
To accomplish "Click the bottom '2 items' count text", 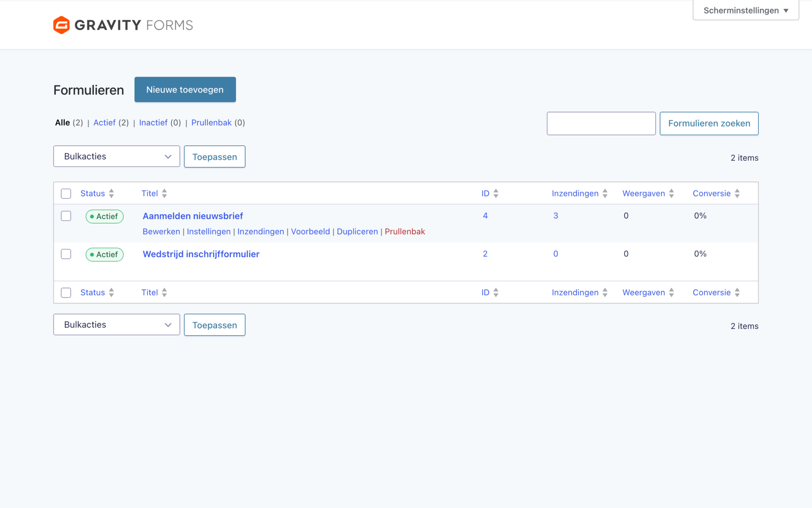I will [x=744, y=326].
